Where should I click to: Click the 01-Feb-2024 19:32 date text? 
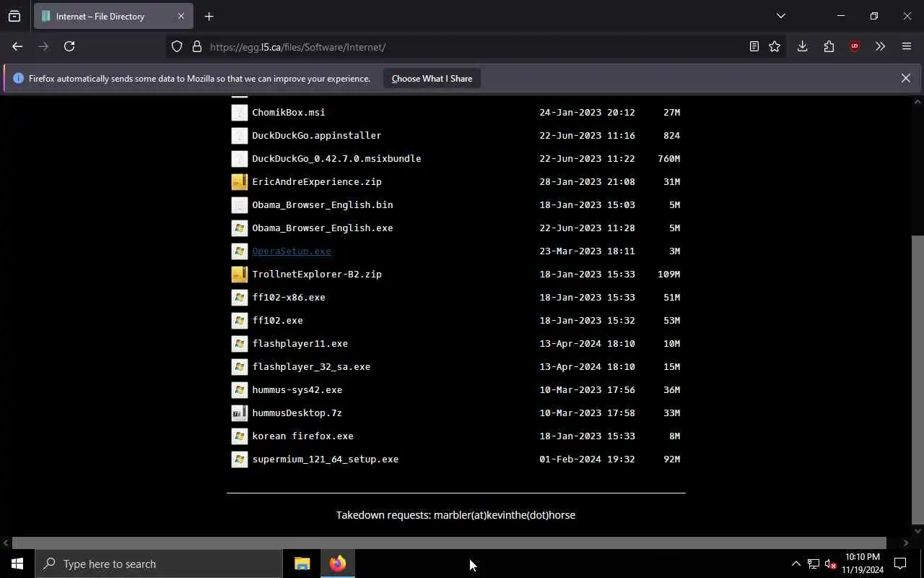point(587,460)
